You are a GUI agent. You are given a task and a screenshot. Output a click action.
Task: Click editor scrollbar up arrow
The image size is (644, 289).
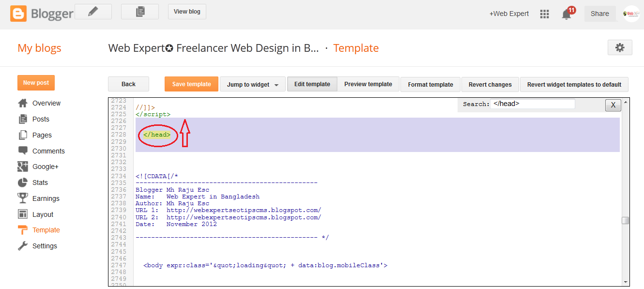pyautogui.click(x=626, y=102)
